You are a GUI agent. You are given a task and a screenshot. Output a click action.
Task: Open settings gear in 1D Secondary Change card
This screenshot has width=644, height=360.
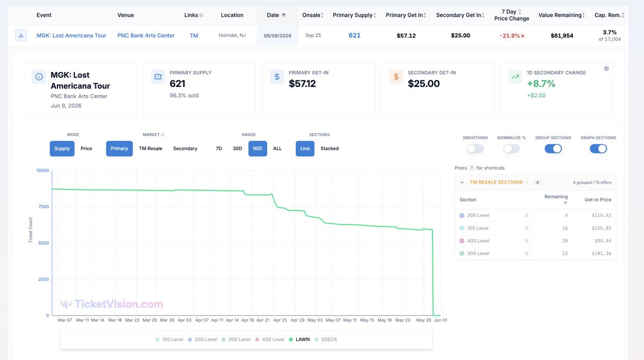point(606,69)
